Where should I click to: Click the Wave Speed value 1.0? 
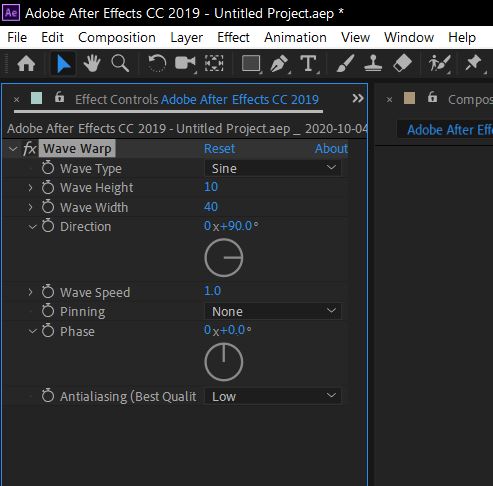(212, 291)
